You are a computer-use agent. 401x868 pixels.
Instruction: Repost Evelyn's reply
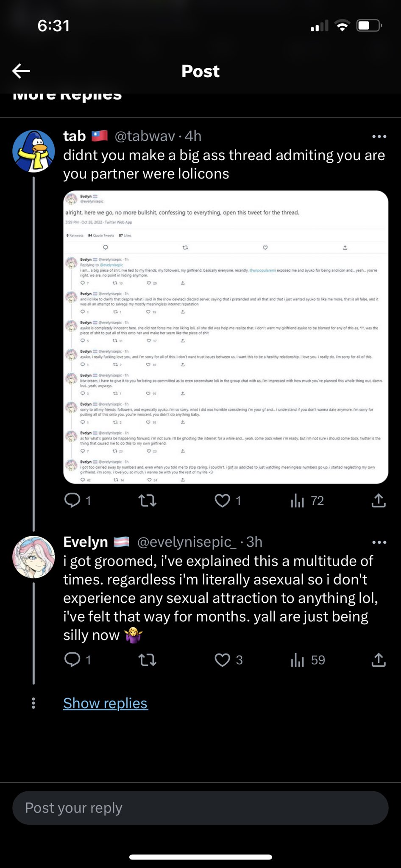click(148, 660)
